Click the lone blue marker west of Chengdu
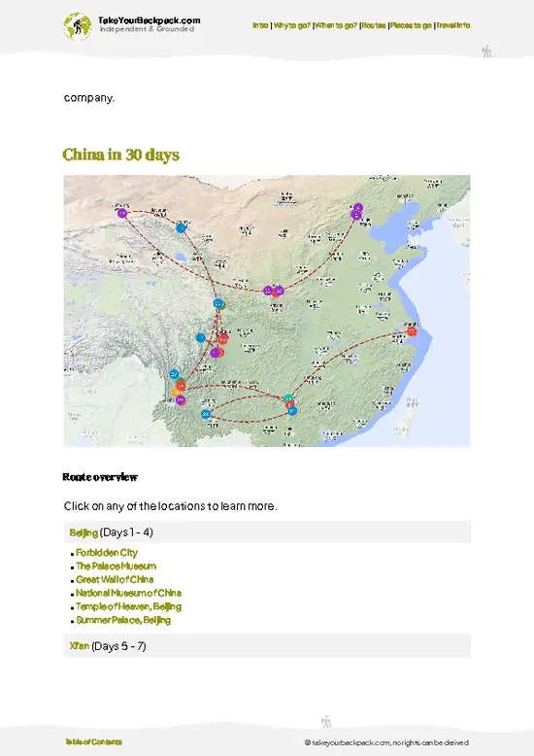The image size is (534, 756). tap(200, 338)
